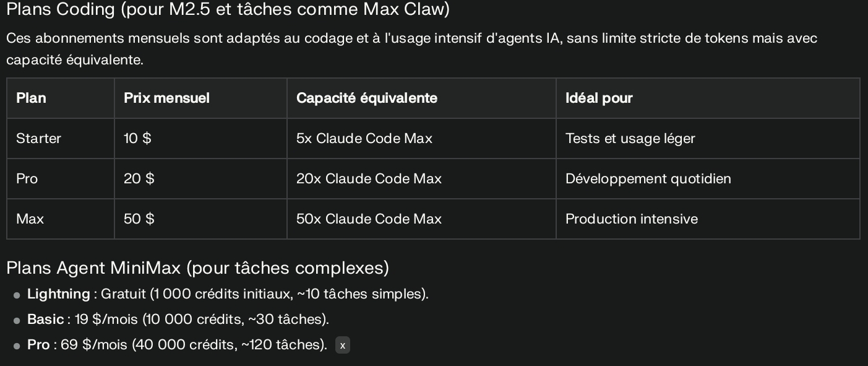Click the Tests et usage léger cell
Viewport: 868px width, 366px height.
pos(708,138)
